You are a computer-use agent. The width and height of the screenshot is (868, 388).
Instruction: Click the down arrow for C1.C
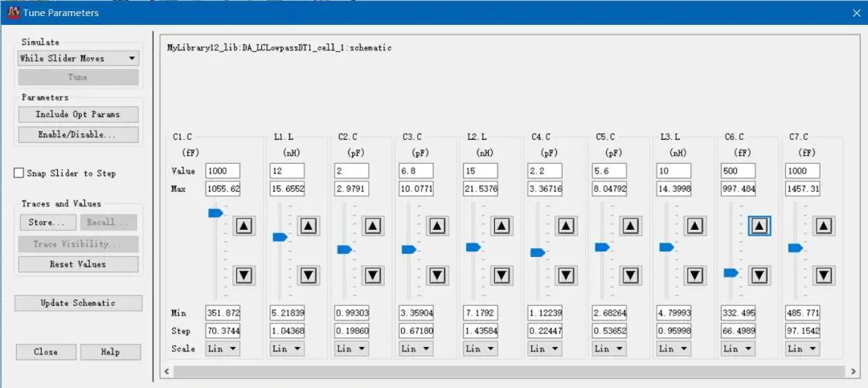[x=244, y=275]
